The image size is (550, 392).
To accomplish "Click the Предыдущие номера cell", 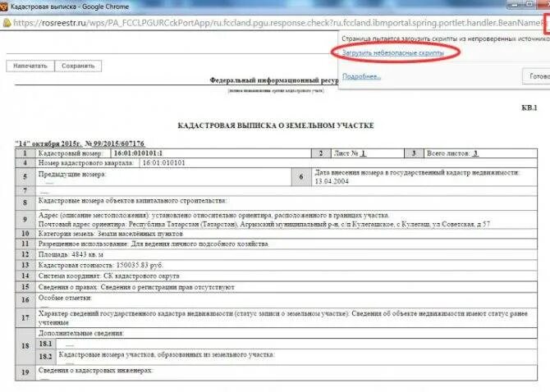I will 163,177.
